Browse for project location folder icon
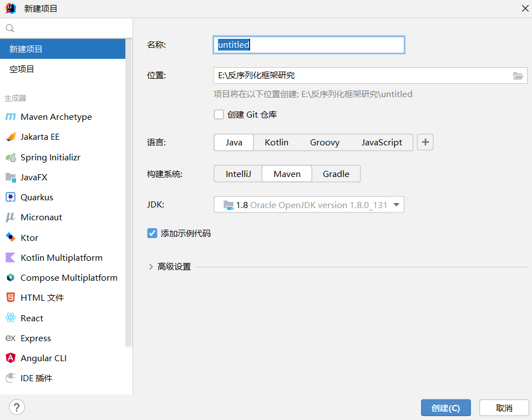Screen dimensions: 532x420 pyautogui.click(x=518, y=75)
